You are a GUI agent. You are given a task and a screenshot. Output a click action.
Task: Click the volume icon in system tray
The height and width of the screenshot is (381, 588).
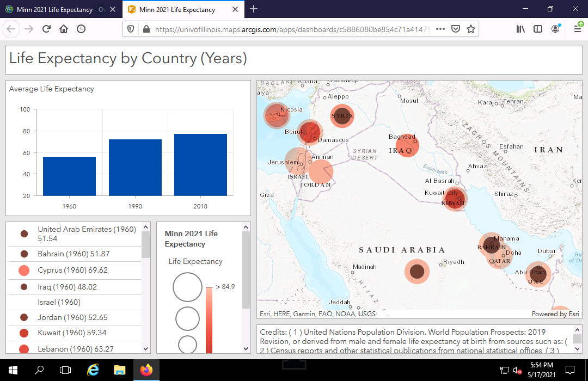click(516, 370)
